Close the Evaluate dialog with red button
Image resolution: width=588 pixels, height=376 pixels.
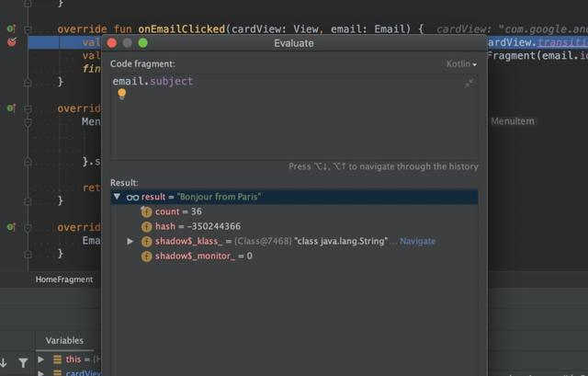point(112,43)
